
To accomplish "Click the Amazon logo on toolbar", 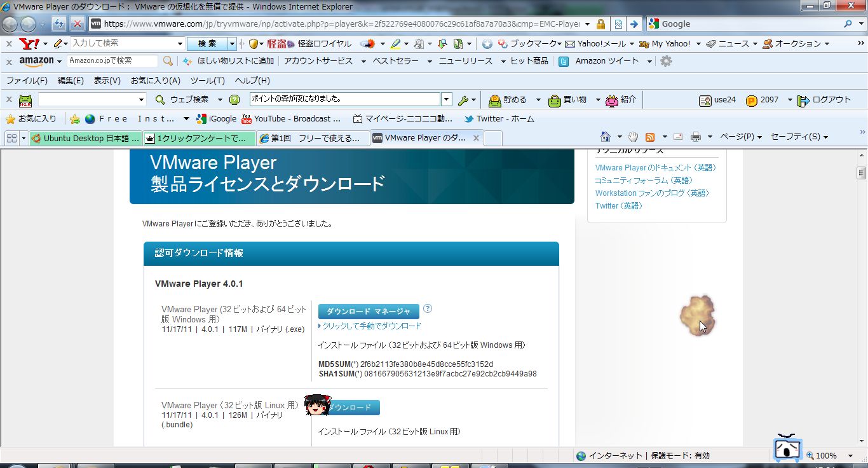I will [x=36, y=61].
